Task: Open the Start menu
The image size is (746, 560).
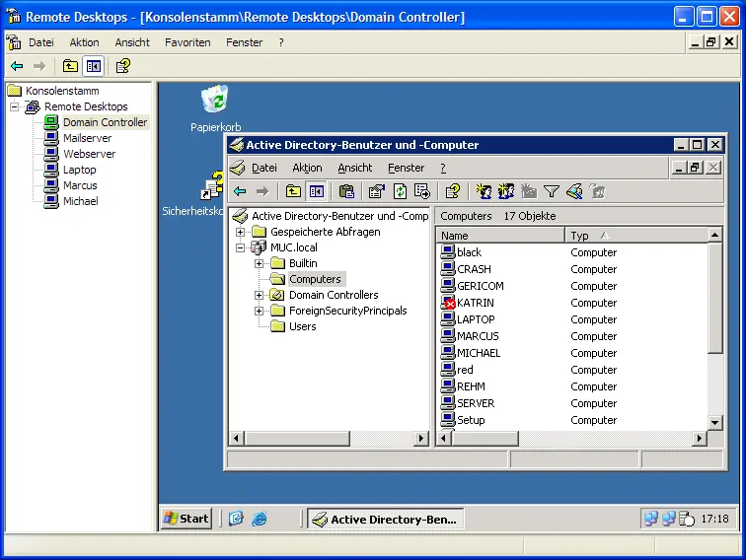Action: [186, 519]
